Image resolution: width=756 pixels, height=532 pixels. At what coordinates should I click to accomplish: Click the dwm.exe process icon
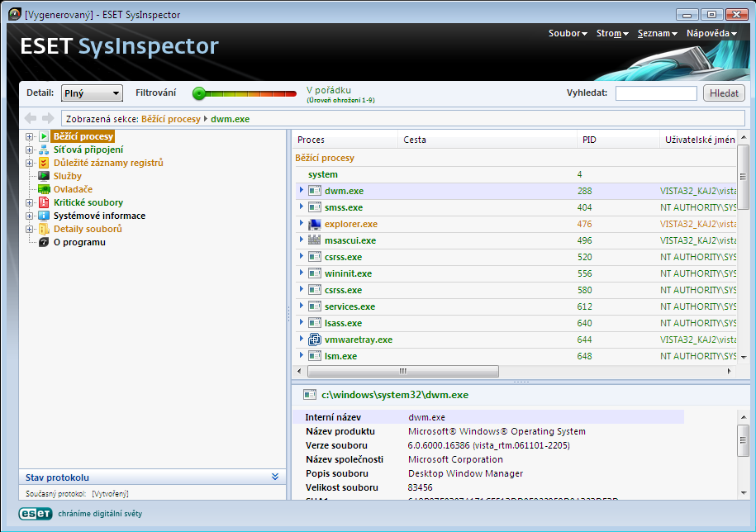tap(315, 191)
